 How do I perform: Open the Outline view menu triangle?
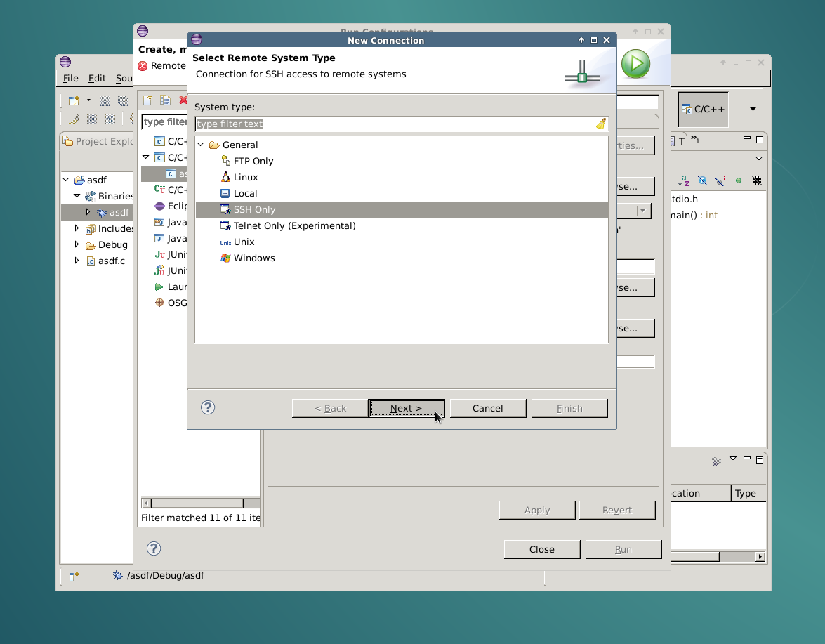point(758,159)
